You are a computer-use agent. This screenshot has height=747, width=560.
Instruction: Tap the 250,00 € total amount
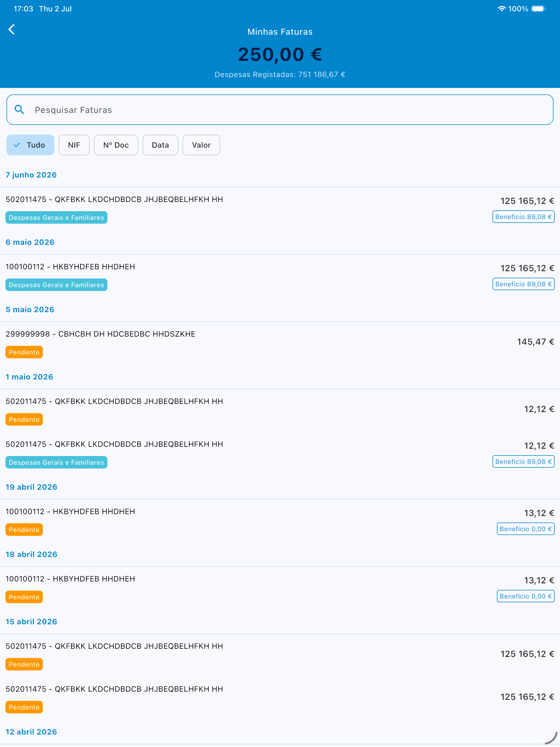tap(280, 54)
